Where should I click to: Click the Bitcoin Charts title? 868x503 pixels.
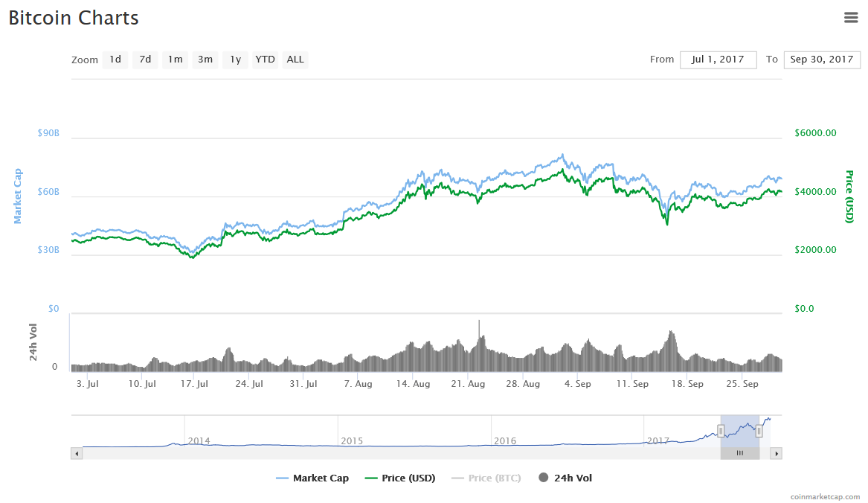tap(74, 18)
